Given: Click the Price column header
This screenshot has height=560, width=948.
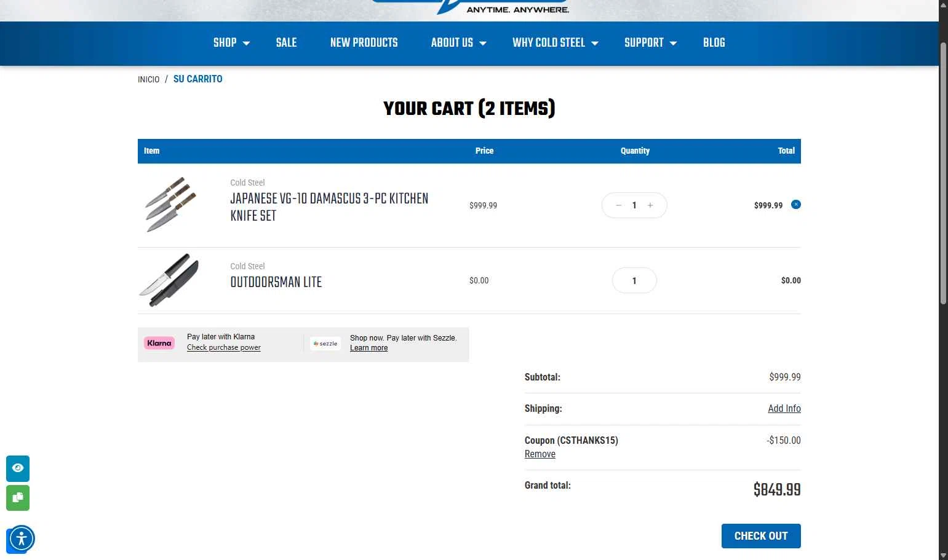Looking at the screenshot, I should click(484, 151).
